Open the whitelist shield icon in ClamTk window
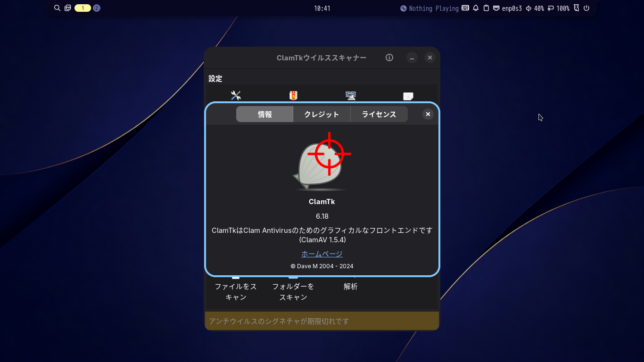 coord(293,95)
